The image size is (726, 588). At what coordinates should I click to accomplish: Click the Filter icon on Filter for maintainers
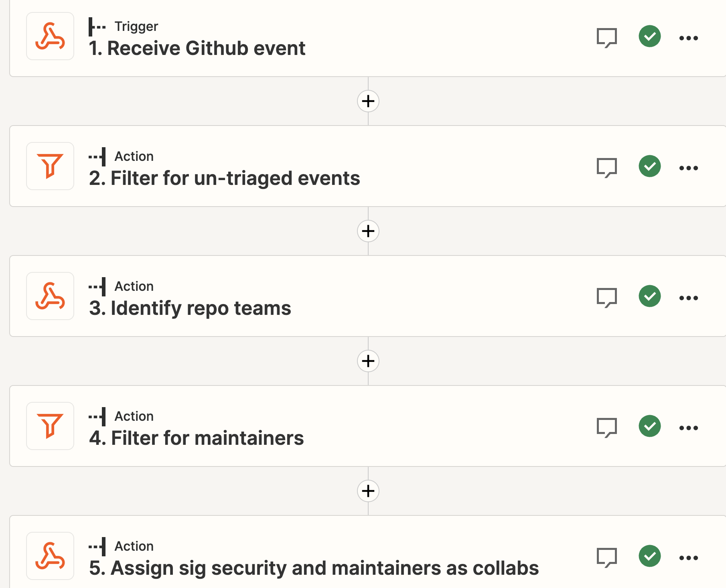[50, 426]
